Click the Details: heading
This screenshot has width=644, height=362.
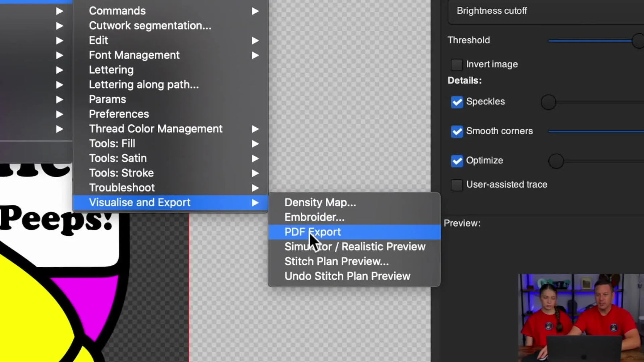coord(465,80)
